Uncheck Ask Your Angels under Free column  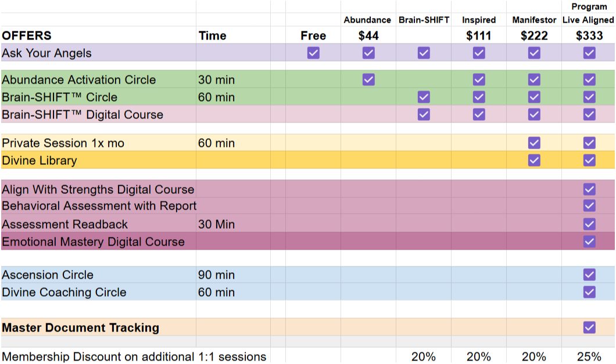pos(313,53)
